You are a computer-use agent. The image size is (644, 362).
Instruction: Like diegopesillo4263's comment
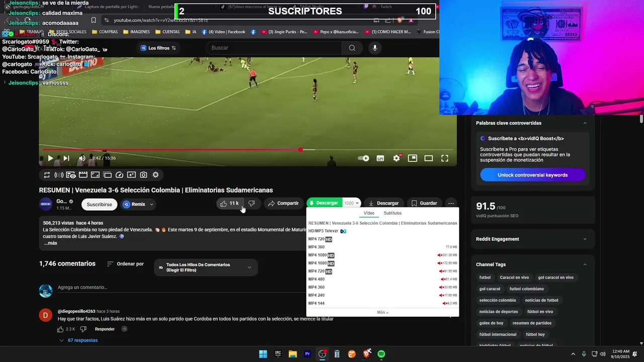(x=60, y=329)
